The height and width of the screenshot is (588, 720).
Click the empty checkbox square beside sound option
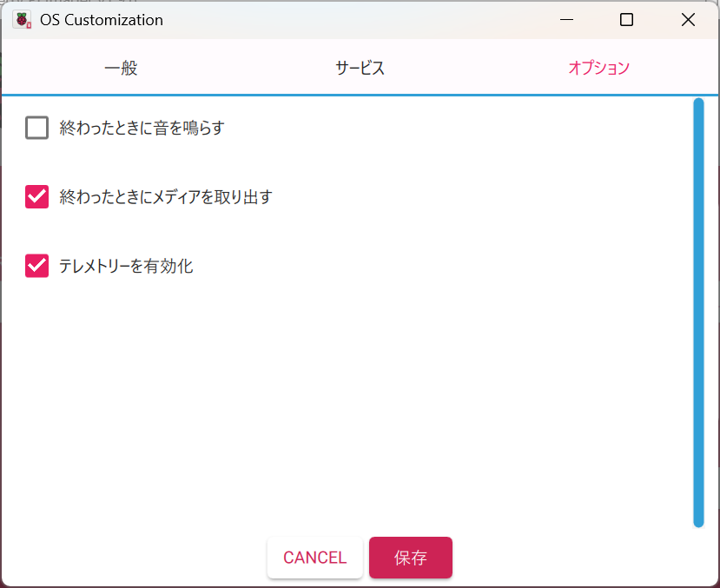click(x=36, y=128)
